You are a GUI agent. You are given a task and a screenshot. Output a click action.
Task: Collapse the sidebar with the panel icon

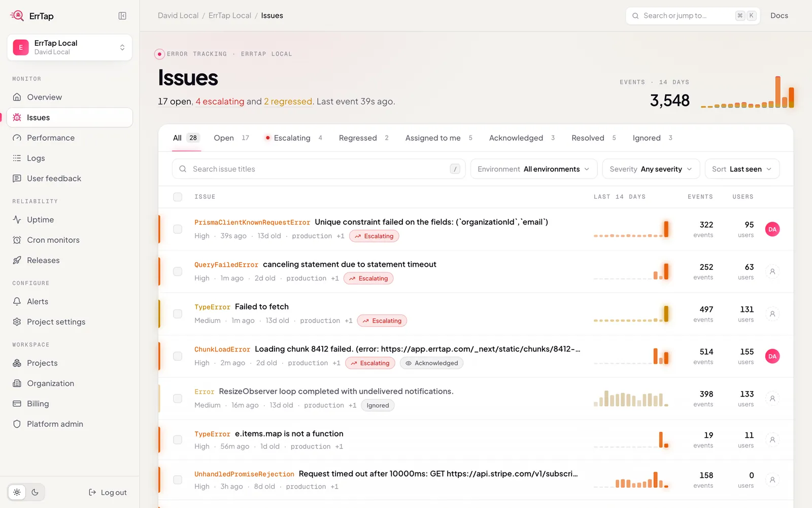tap(122, 16)
